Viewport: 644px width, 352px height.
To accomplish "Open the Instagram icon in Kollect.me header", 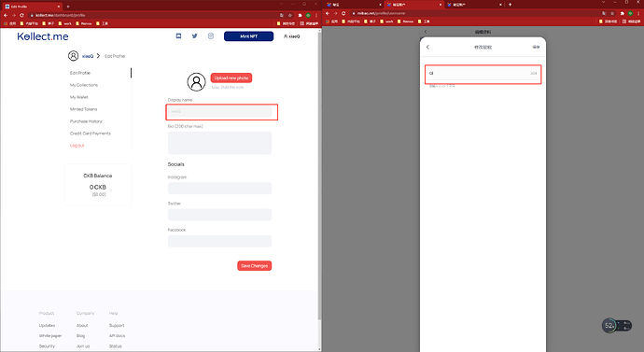I will [x=211, y=36].
